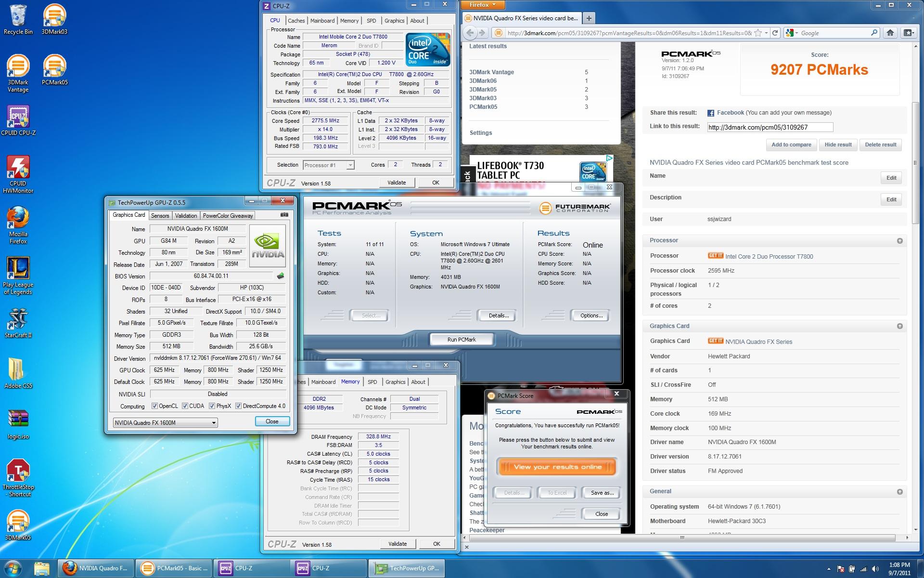The height and width of the screenshot is (578, 924).
Task: Open Windows Explorer from the taskbar
Action: point(42,568)
